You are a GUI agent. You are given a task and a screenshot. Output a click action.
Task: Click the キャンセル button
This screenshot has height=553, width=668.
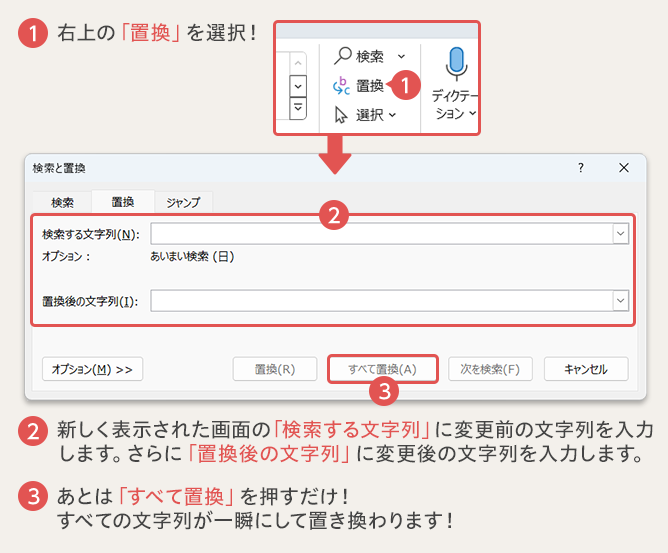[x=586, y=369]
